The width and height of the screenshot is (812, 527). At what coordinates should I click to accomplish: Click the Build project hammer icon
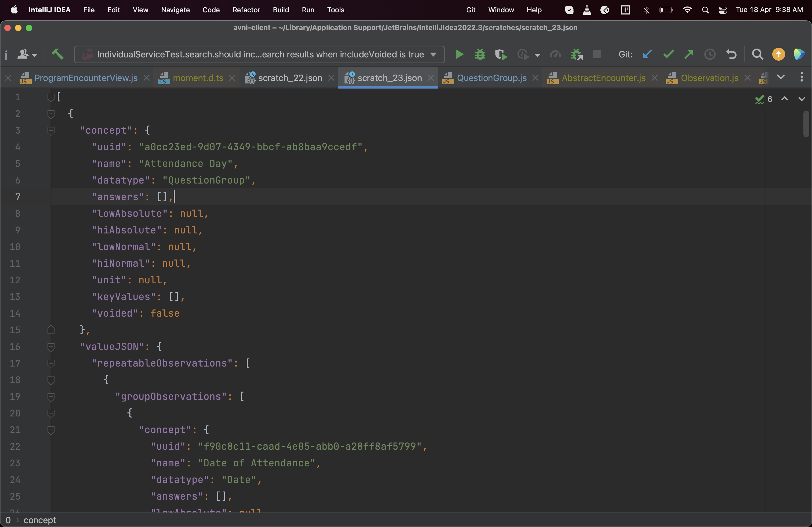coord(57,54)
